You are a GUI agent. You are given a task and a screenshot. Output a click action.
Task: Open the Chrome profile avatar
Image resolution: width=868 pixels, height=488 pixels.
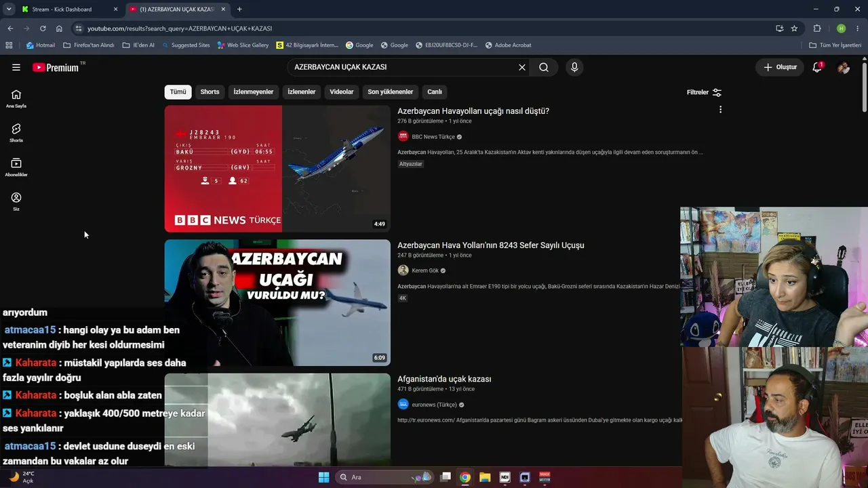842,28
